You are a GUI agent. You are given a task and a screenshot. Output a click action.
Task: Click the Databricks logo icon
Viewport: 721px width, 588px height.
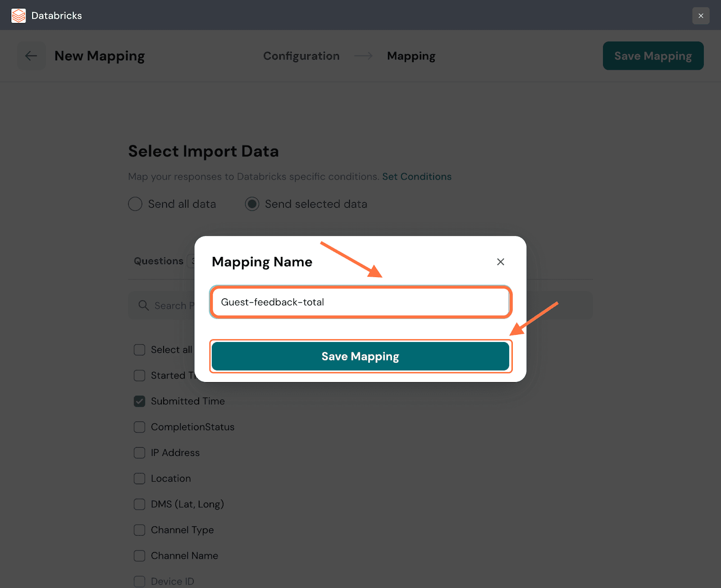click(x=18, y=16)
